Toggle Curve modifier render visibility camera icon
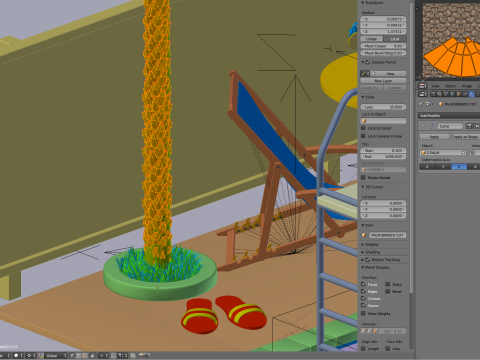Viewport: 480px width, 360px height. (x=469, y=126)
